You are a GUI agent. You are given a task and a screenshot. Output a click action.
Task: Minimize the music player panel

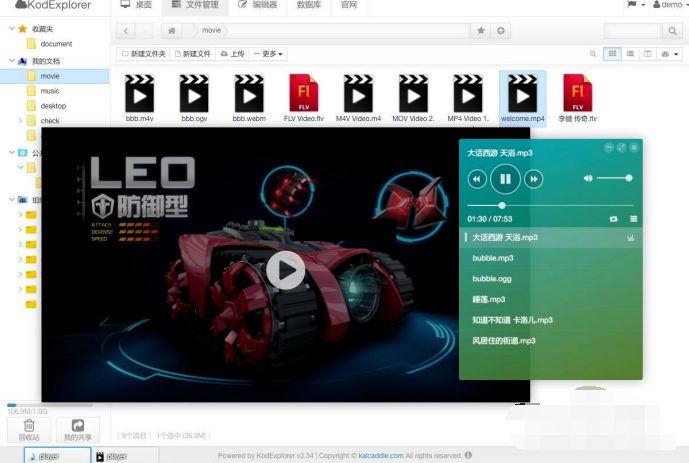(x=609, y=148)
